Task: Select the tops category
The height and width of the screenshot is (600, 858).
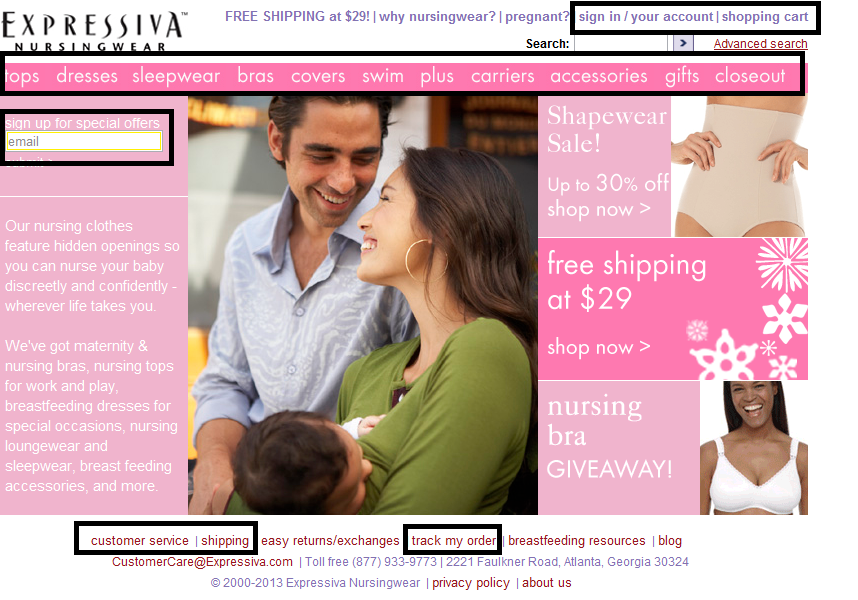Action: coord(22,76)
